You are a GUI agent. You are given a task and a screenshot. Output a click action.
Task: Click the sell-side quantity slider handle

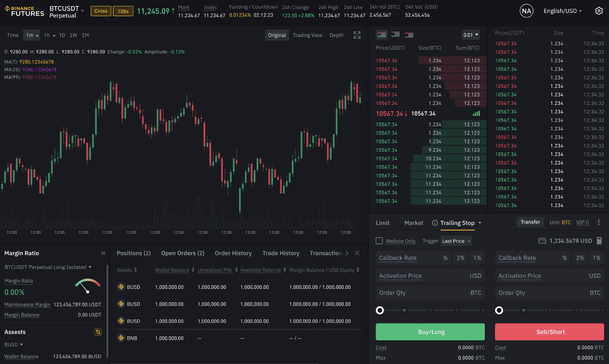(x=499, y=310)
